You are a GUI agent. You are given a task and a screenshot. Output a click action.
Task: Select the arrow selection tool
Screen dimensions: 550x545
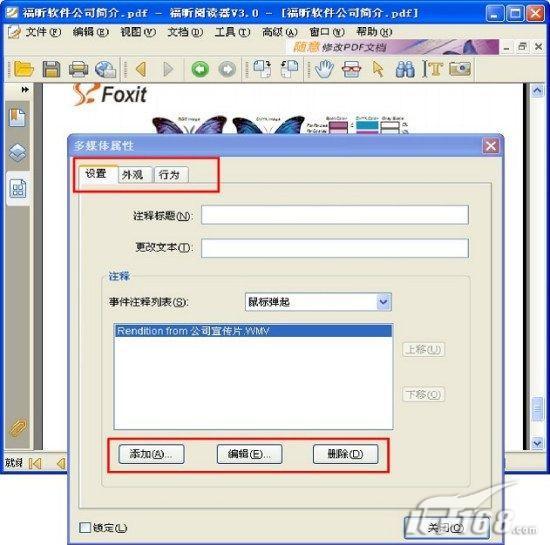click(378, 69)
